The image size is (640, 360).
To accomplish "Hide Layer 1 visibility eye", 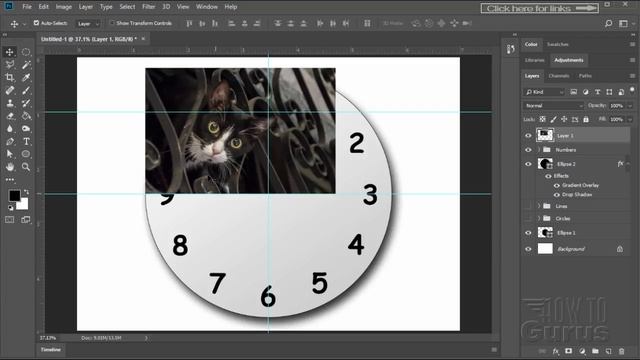I will pyautogui.click(x=528, y=136).
